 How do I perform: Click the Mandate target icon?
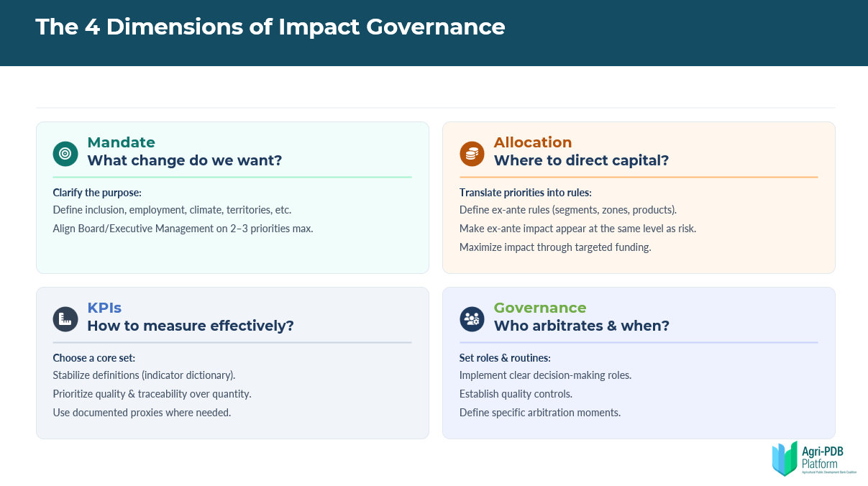[x=65, y=153]
